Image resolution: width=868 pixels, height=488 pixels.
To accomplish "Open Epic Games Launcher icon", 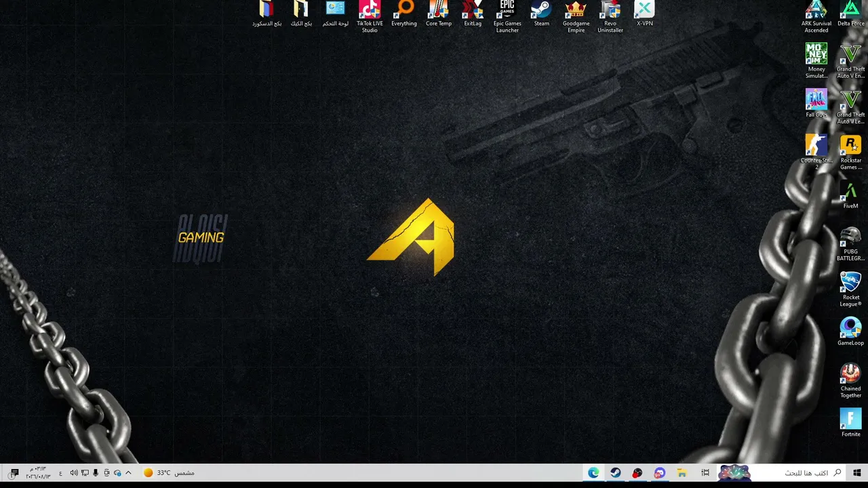I will (x=507, y=17).
